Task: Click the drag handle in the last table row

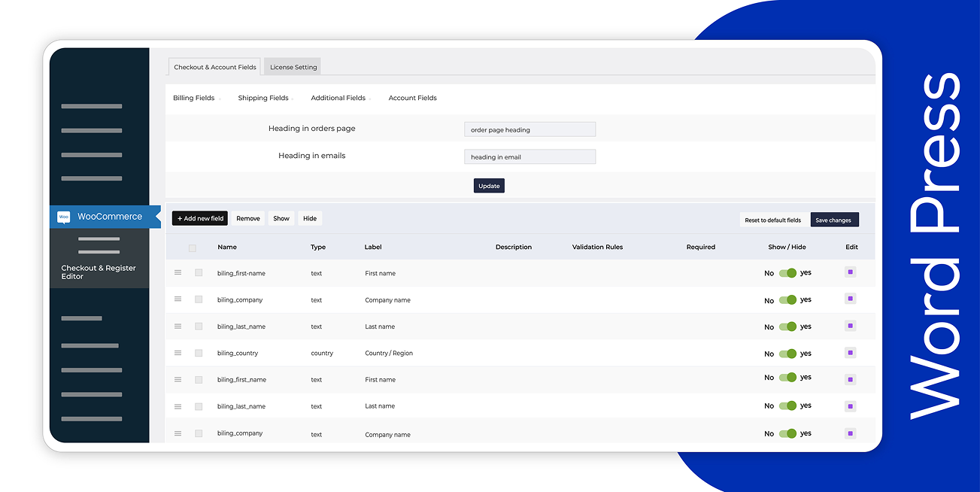Action: [x=178, y=433]
